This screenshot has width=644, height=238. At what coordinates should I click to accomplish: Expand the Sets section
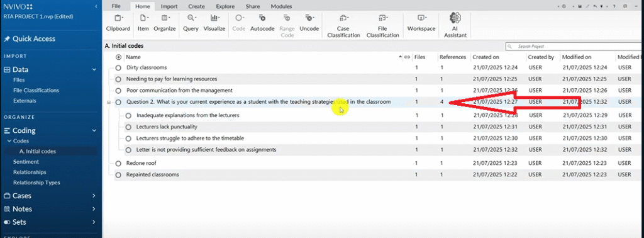pyautogui.click(x=94, y=222)
